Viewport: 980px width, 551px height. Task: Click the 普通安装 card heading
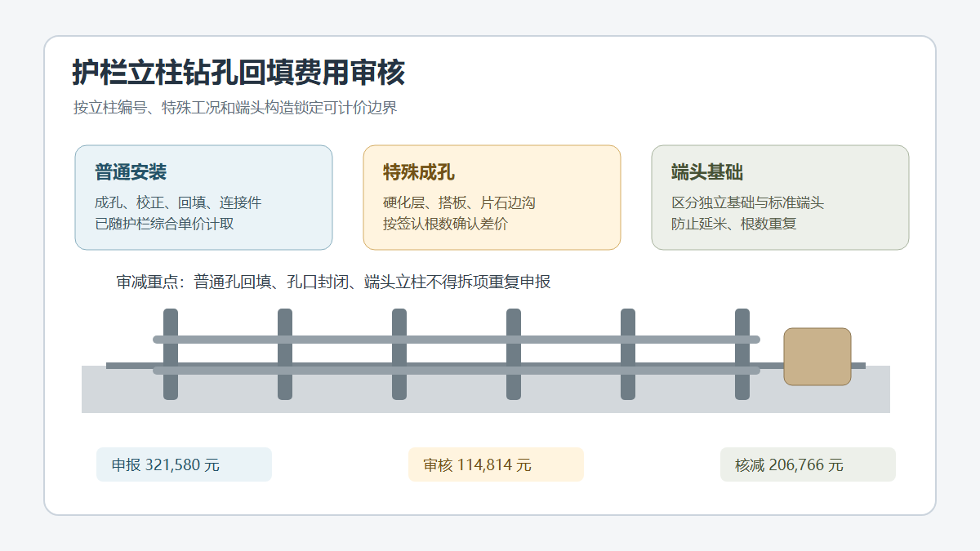(x=131, y=172)
